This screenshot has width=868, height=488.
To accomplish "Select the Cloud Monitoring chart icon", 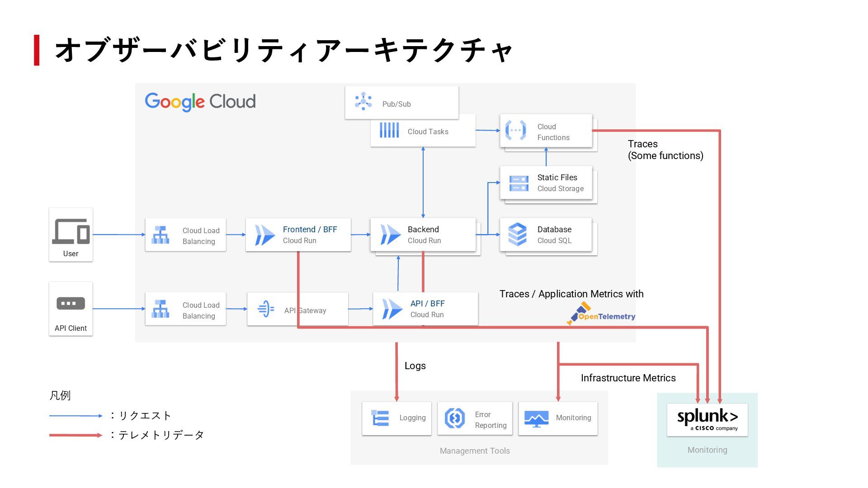I will click(536, 418).
